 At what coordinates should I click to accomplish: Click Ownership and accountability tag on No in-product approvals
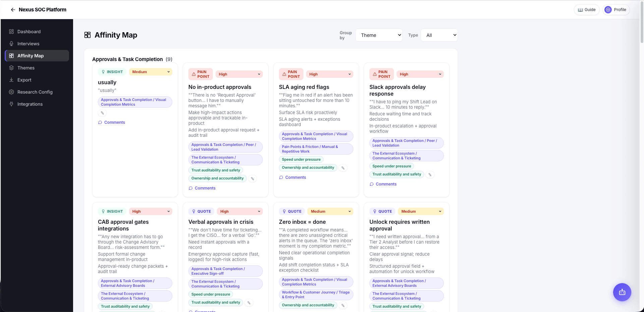[x=217, y=178]
